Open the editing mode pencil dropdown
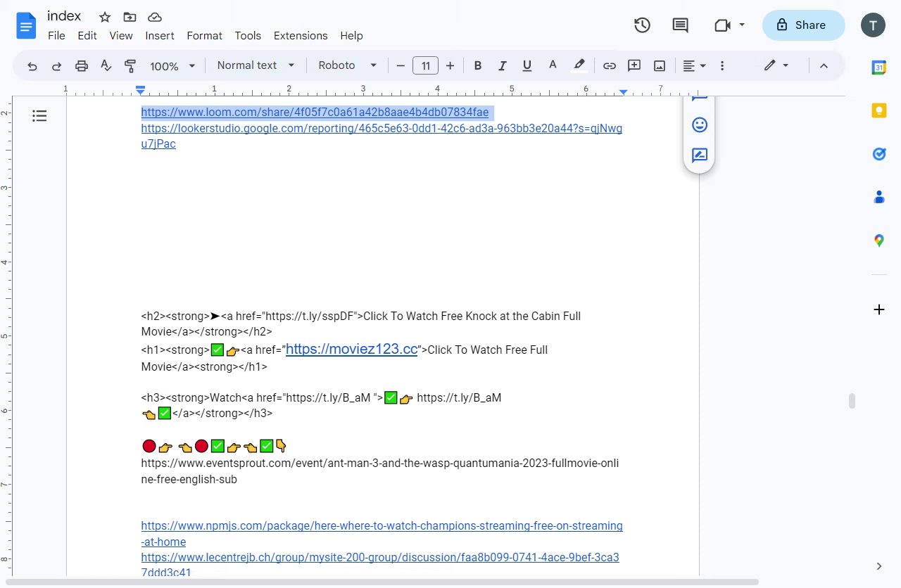Screen dimensions: 901x588 coord(776,65)
